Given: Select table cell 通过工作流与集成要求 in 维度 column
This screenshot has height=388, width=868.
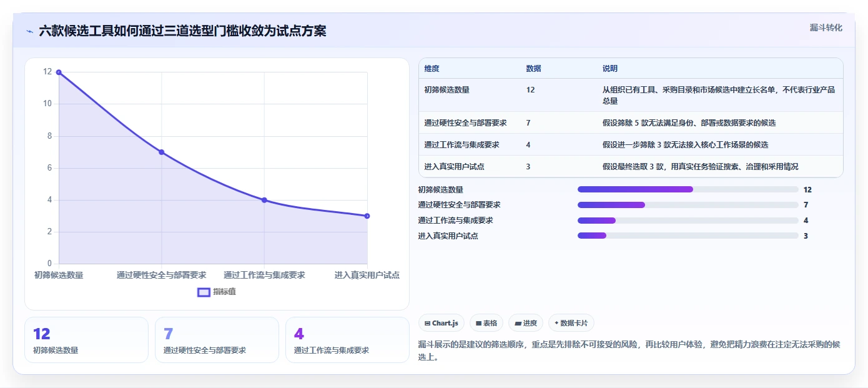Looking at the screenshot, I should [461, 145].
